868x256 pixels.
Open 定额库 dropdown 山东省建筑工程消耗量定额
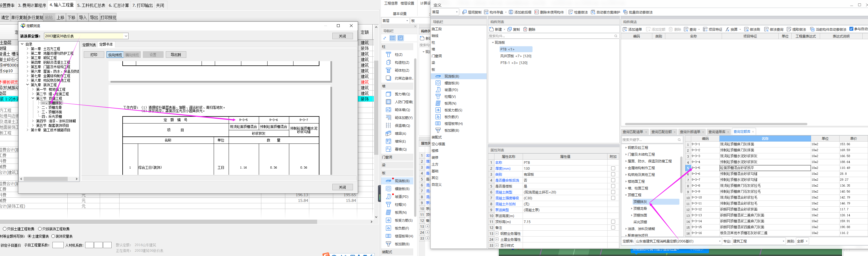[678, 241]
